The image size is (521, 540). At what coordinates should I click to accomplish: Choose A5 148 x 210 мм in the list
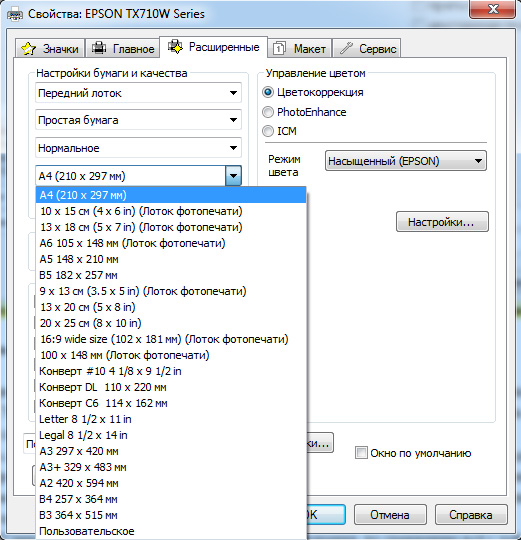pyautogui.click(x=171, y=259)
